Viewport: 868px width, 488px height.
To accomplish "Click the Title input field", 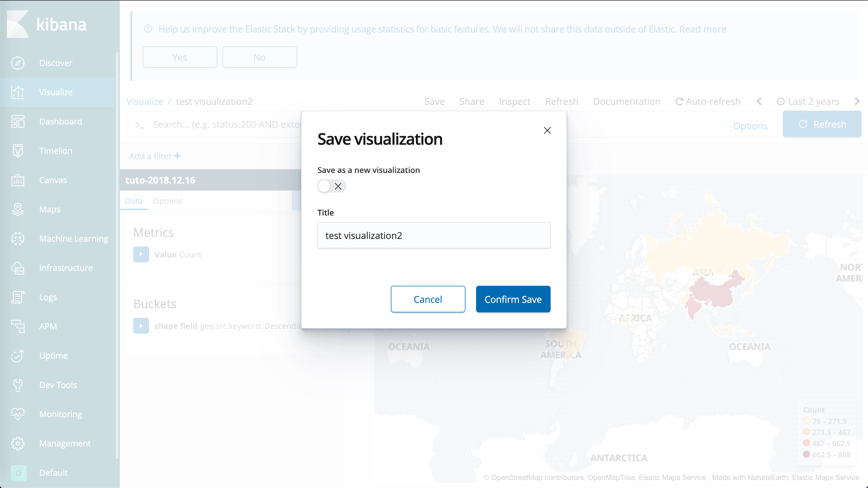I will tap(434, 235).
